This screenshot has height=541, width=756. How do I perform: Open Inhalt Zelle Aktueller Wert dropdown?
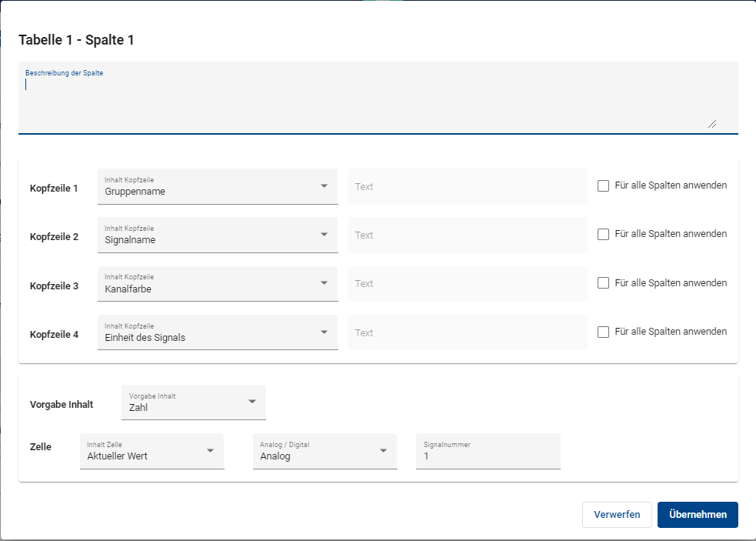[x=152, y=451]
